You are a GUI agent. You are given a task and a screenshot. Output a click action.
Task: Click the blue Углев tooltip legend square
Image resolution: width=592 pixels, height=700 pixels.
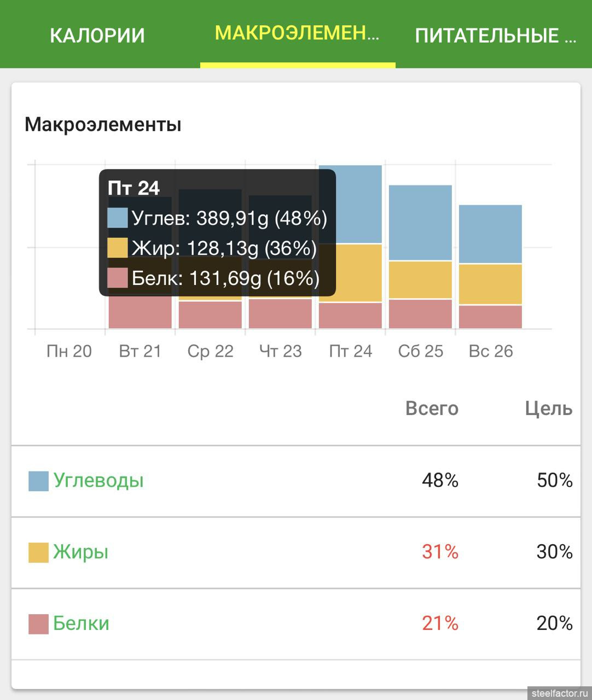coord(118,218)
